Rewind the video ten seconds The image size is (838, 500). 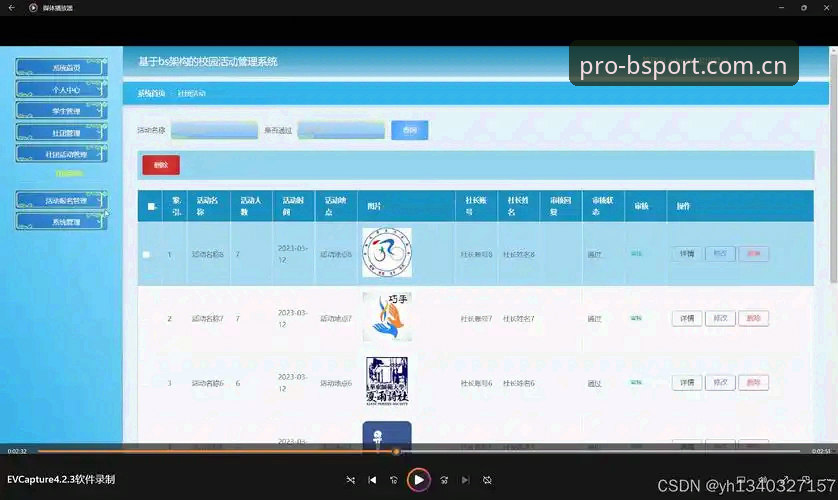394,480
